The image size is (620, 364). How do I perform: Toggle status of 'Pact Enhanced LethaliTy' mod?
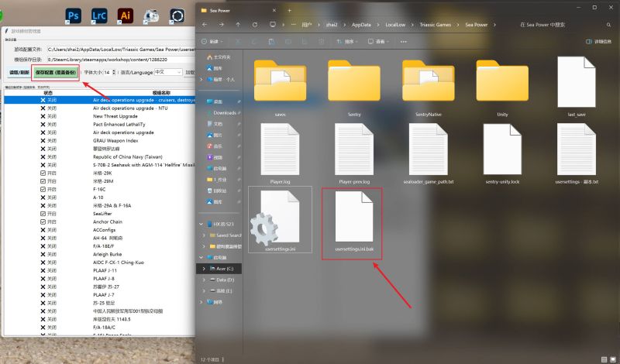(48, 125)
